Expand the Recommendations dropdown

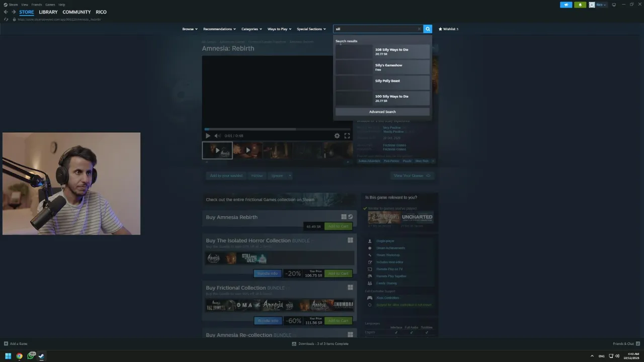click(219, 29)
